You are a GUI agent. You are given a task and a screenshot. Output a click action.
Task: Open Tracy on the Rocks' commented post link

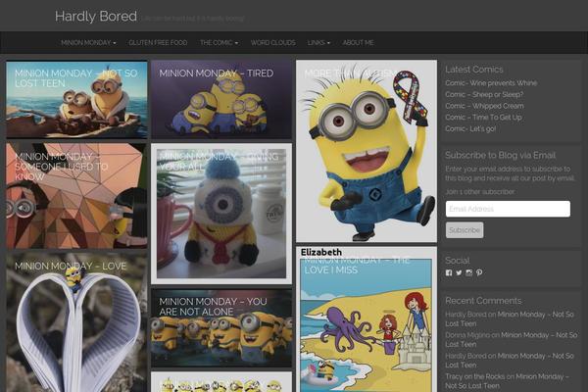tap(507, 381)
